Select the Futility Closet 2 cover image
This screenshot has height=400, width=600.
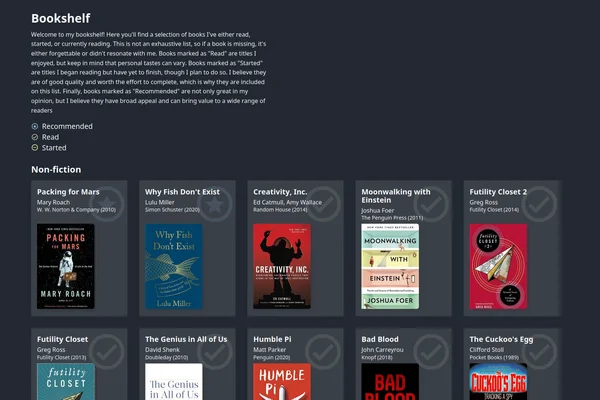tap(498, 266)
